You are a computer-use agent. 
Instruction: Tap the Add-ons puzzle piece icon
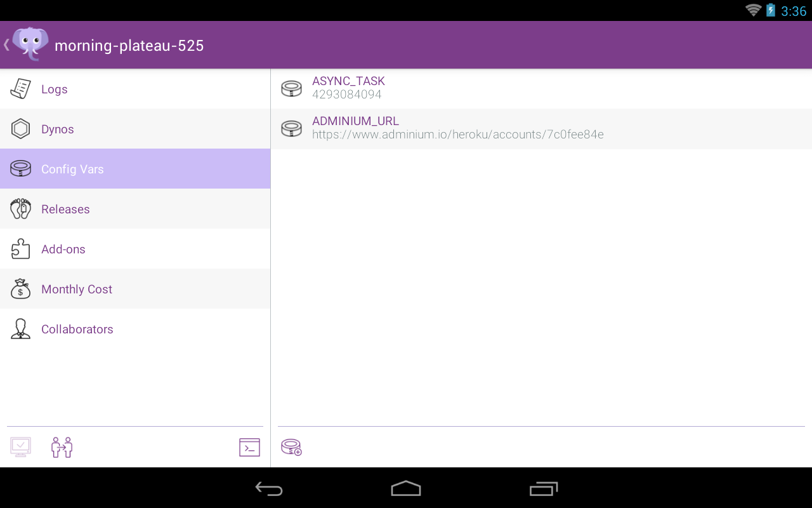coord(20,249)
